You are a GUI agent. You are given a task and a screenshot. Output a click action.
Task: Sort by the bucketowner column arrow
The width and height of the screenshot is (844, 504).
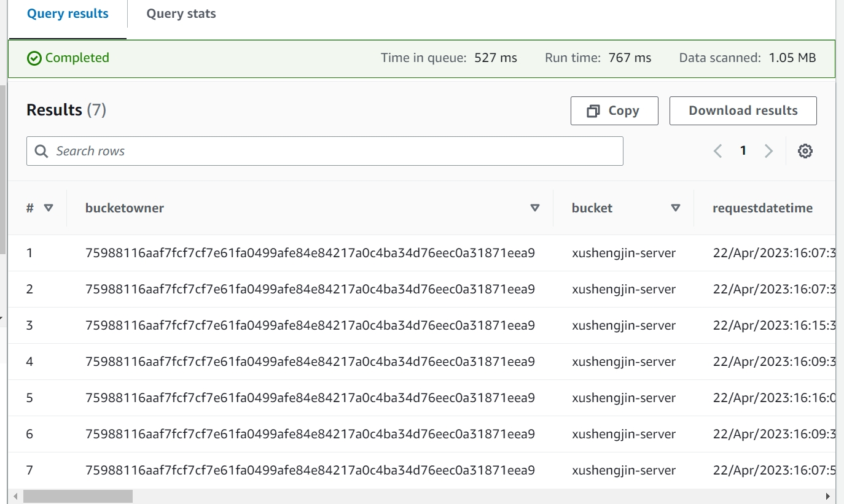pyautogui.click(x=534, y=208)
